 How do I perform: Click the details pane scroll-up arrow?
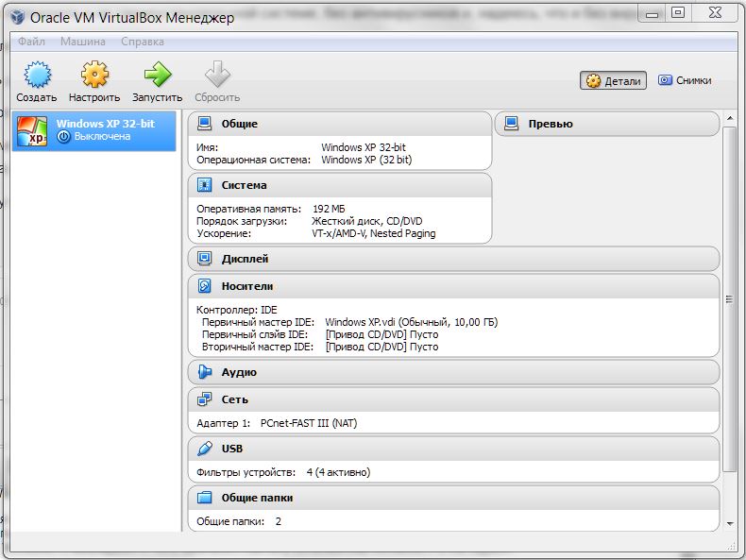730,118
